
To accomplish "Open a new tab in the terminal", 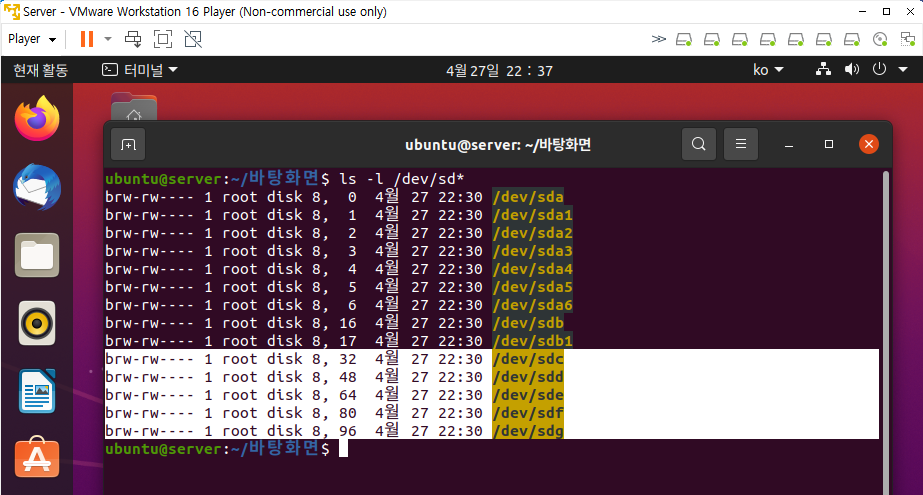I will coord(128,144).
